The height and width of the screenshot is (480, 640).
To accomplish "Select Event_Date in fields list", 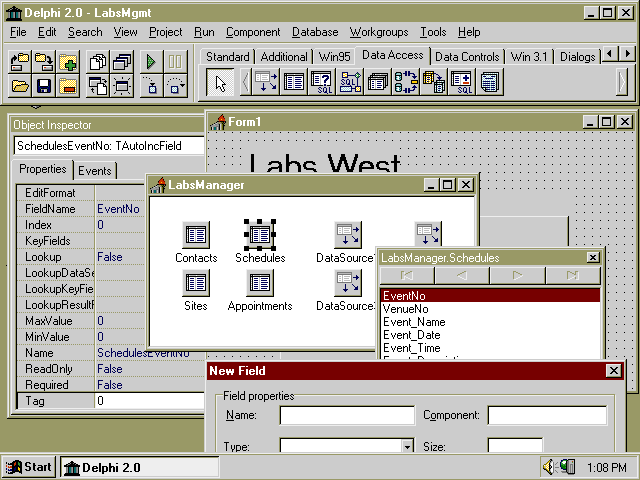I will pos(490,335).
